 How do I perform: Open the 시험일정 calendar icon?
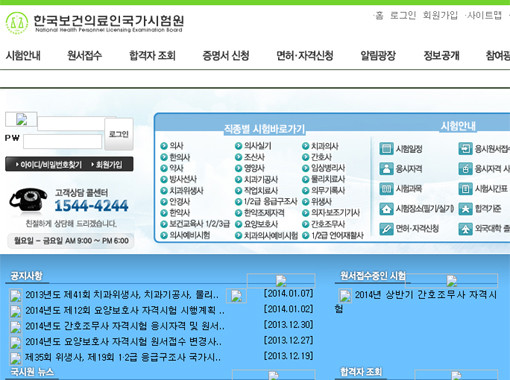pyautogui.click(x=386, y=148)
